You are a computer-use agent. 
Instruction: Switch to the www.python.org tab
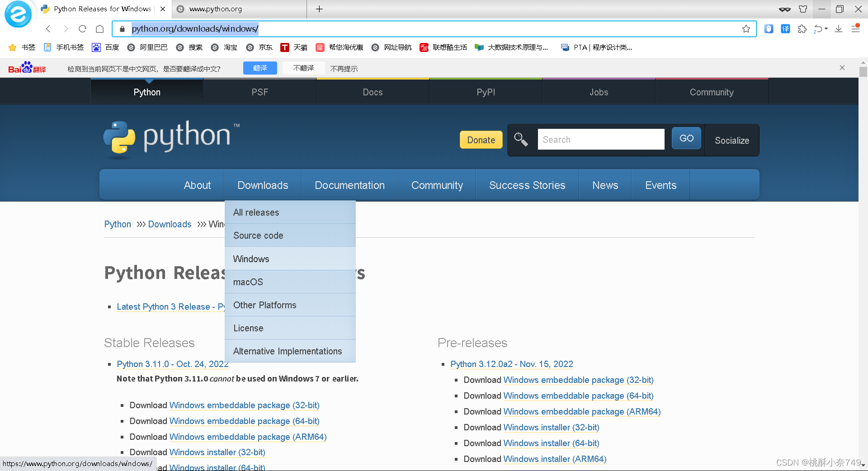coord(239,9)
